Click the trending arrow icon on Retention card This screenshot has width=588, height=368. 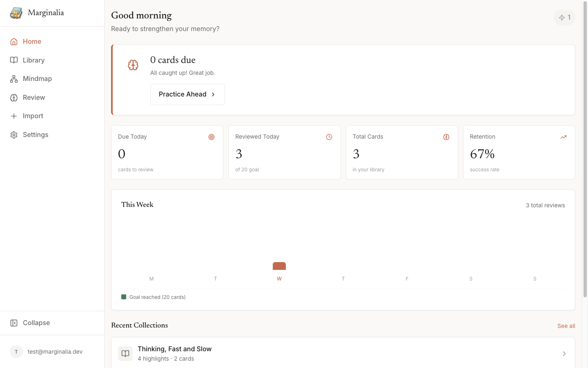[x=563, y=137]
